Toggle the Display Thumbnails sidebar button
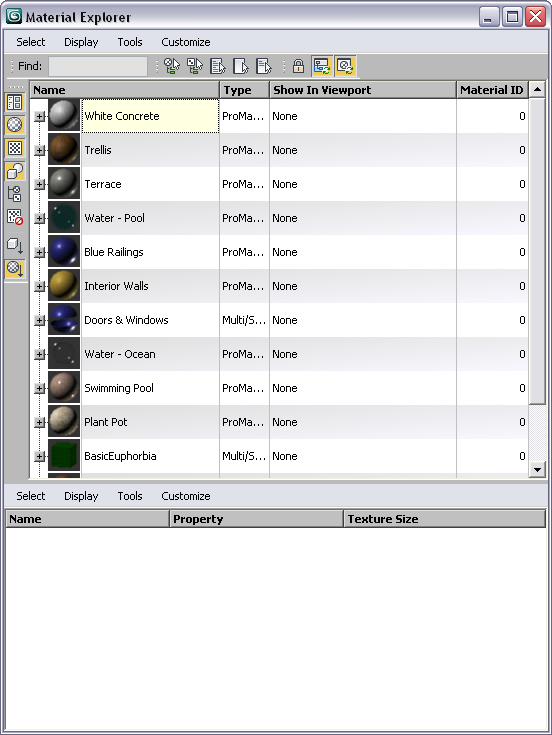552x735 pixels. pos(15,102)
